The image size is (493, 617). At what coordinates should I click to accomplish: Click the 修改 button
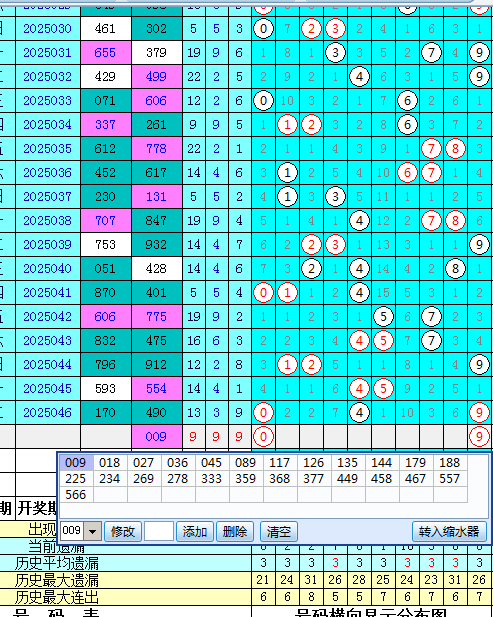tap(123, 532)
